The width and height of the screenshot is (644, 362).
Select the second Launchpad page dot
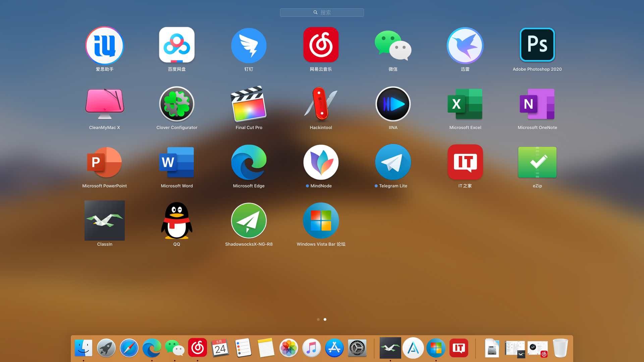tap(325, 319)
